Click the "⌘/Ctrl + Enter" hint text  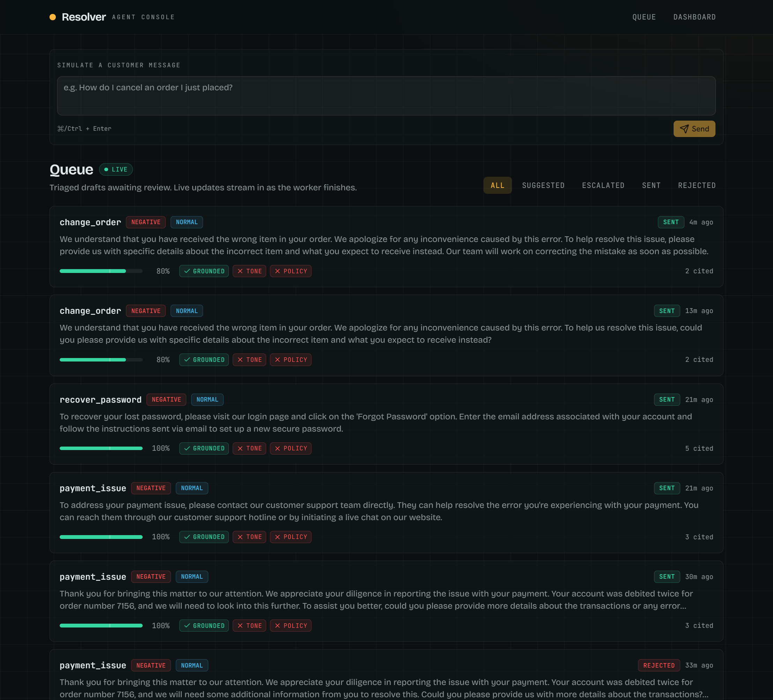coord(84,129)
